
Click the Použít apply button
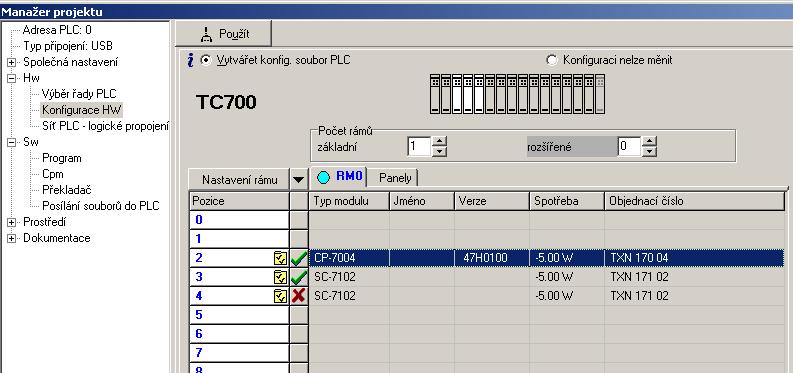223,34
